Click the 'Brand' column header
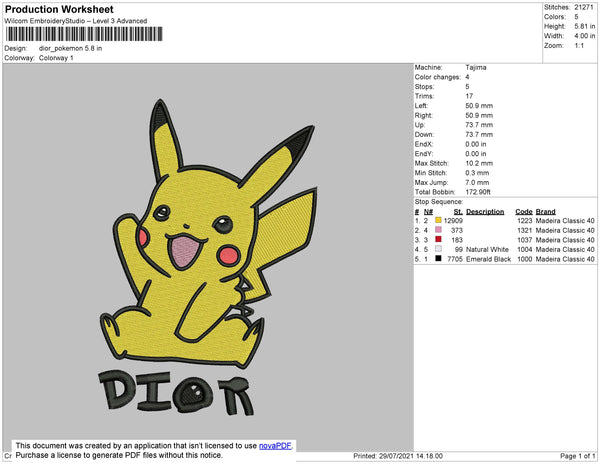 (x=545, y=212)
